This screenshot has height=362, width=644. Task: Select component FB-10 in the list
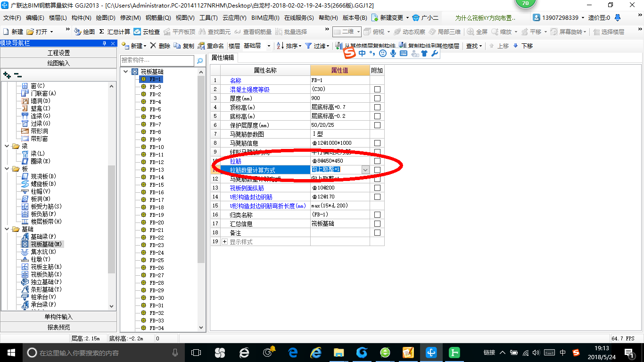pos(157,147)
